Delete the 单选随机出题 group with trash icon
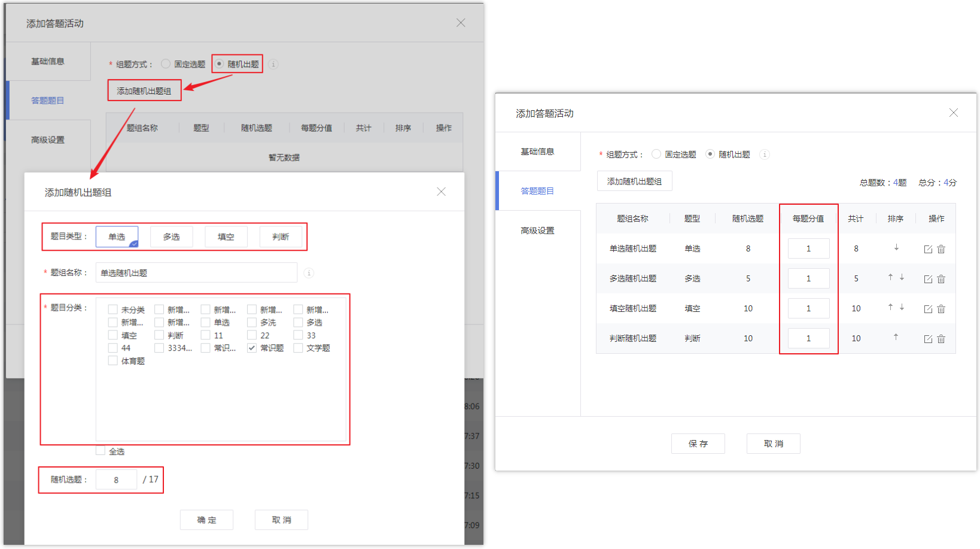980x549 pixels. [941, 249]
